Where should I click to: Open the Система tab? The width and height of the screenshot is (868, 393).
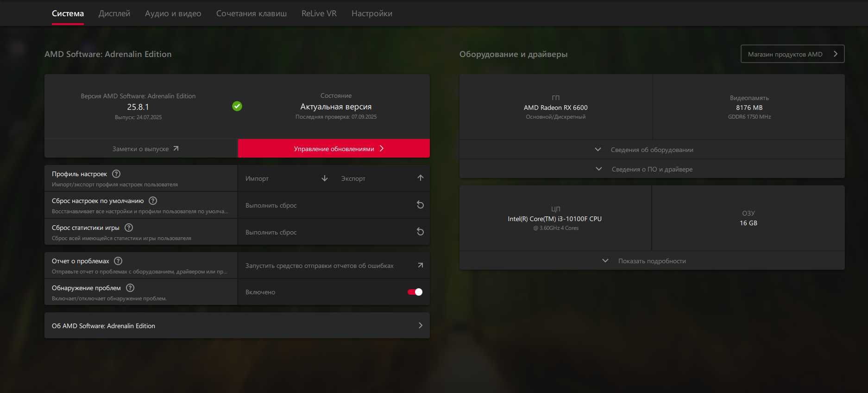coord(68,13)
